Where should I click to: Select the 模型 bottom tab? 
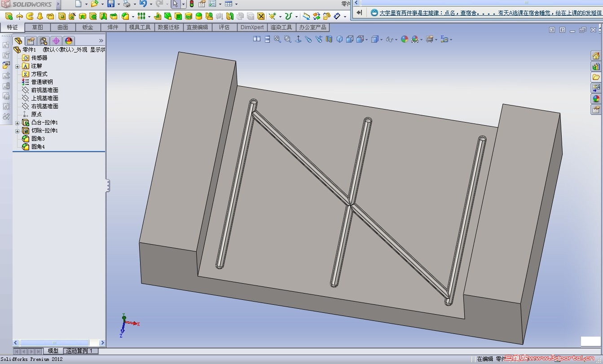[x=53, y=351]
